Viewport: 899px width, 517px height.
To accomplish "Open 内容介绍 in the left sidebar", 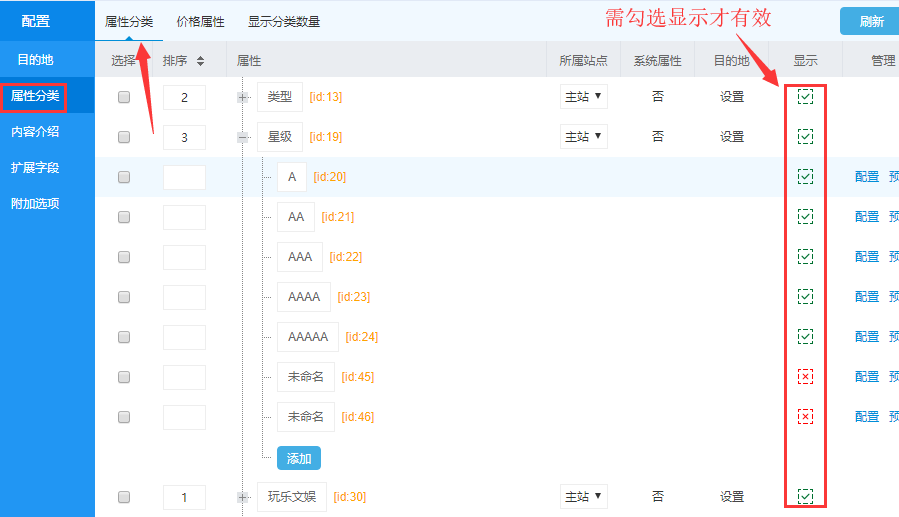I will pos(34,131).
